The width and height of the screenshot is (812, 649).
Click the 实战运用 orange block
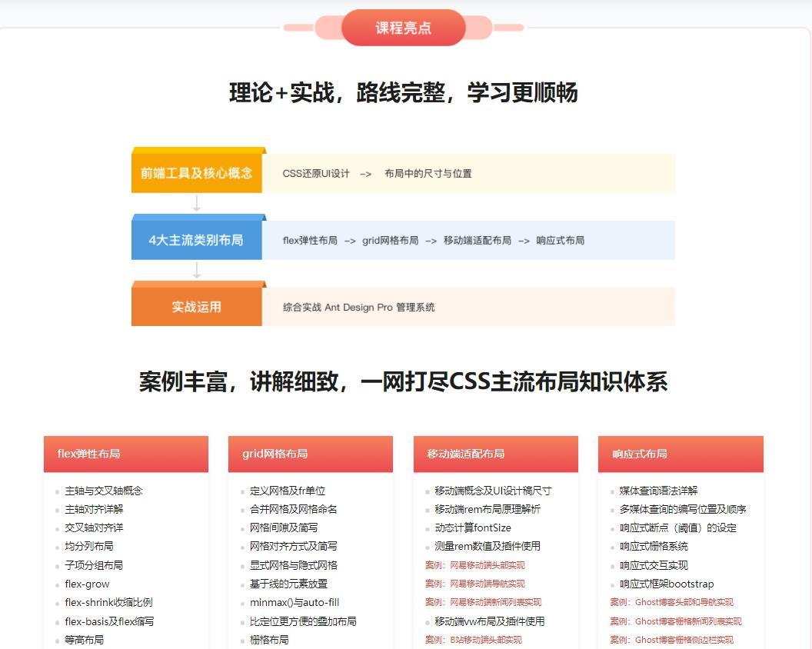point(197,307)
